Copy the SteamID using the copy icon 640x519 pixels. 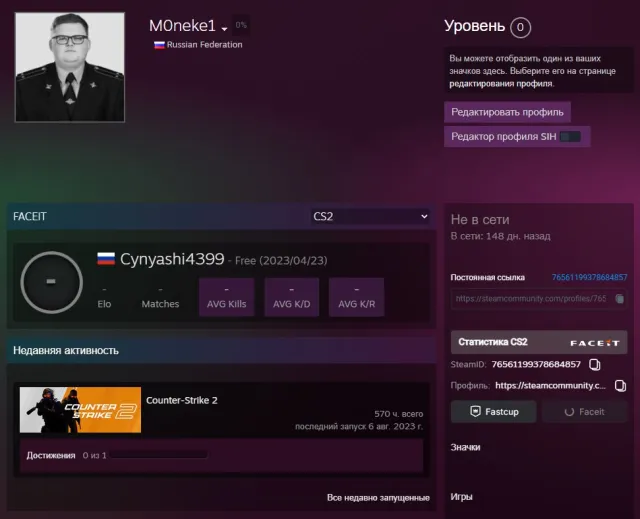point(595,364)
